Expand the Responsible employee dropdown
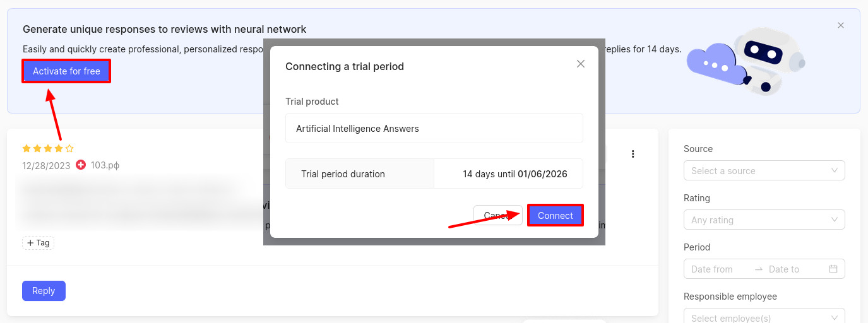 tap(764, 318)
